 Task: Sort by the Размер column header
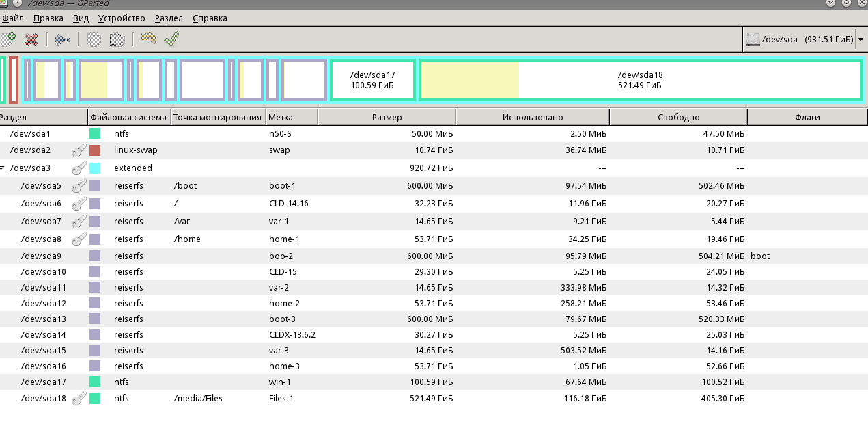(x=387, y=117)
